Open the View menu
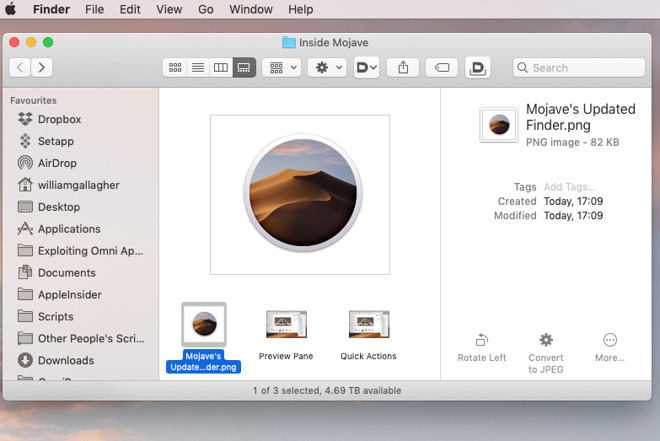 169,9
